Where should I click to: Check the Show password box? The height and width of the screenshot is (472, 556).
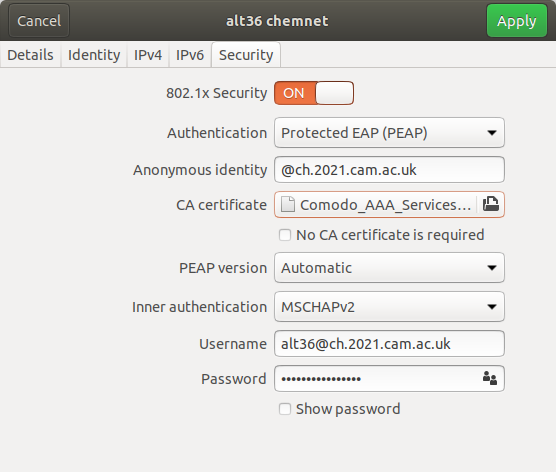pyautogui.click(x=285, y=409)
